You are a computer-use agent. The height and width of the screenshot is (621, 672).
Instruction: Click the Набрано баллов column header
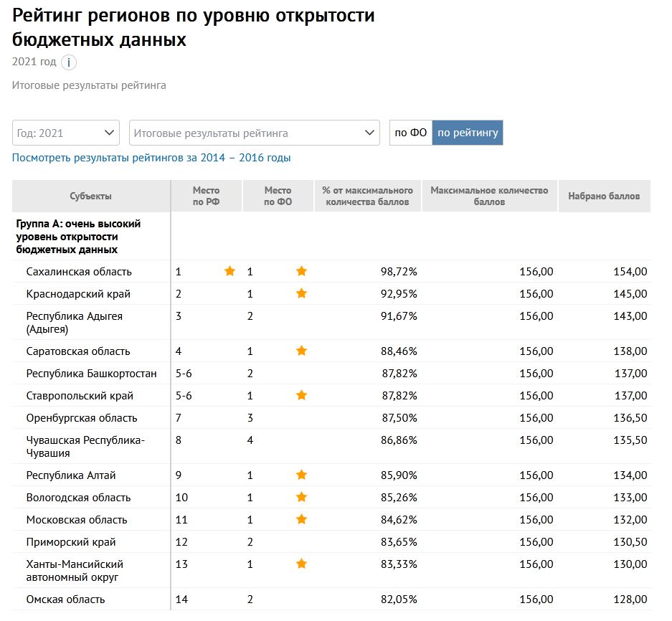(x=604, y=196)
